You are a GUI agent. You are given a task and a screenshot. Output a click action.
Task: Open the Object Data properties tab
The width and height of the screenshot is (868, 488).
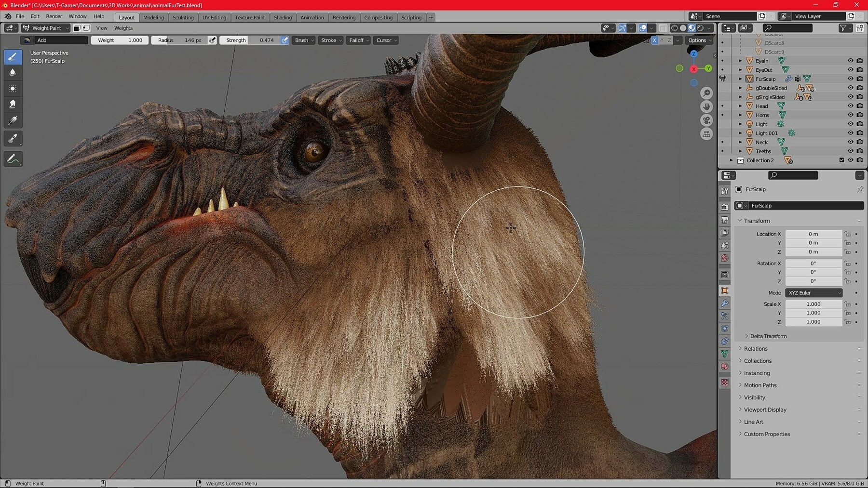pos(724,354)
